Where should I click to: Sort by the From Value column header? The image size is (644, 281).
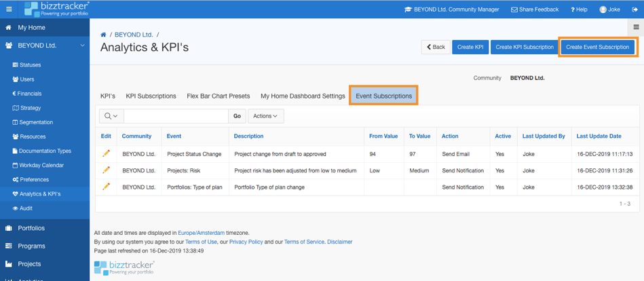coord(383,136)
